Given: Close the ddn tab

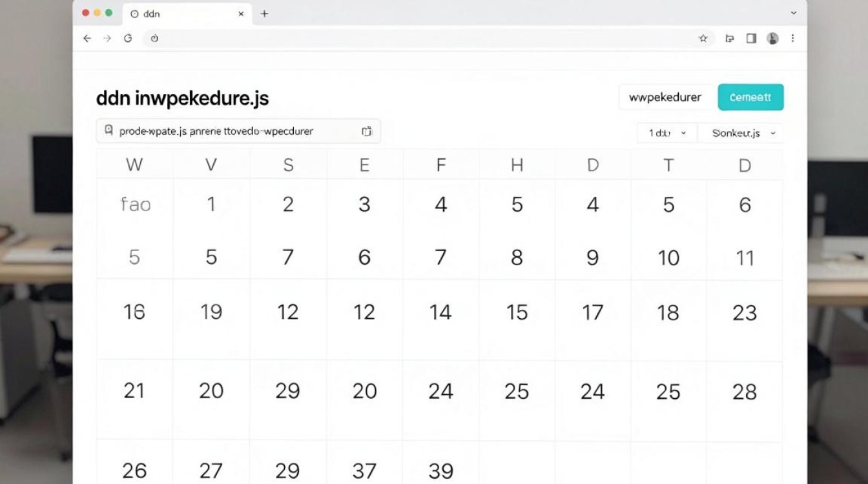Looking at the screenshot, I should (x=241, y=14).
